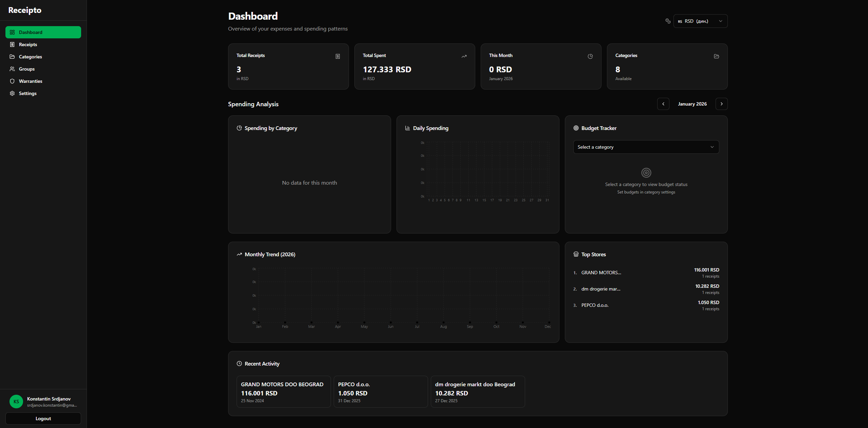Image resolution: width=868 pixels, height=428 pixels.
Task: Click the Konstantin Srdjanov profile avatar
Action: 16,402
